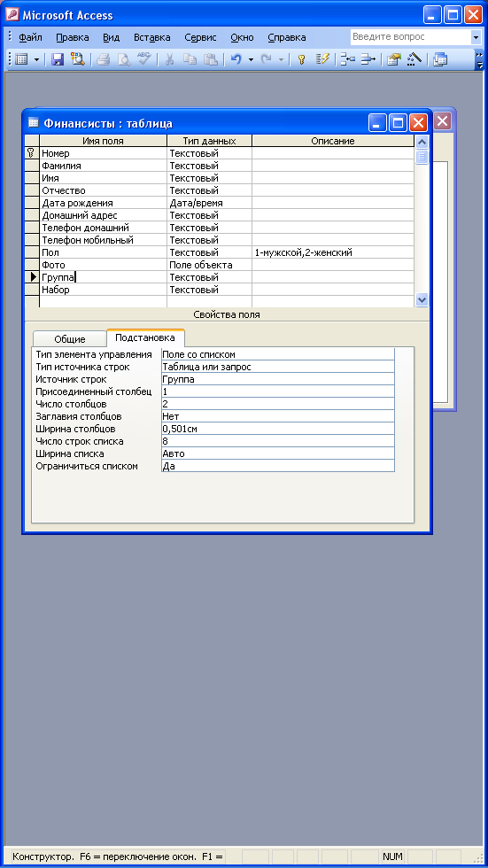Click the Database Window icon

tap(440, 59)
